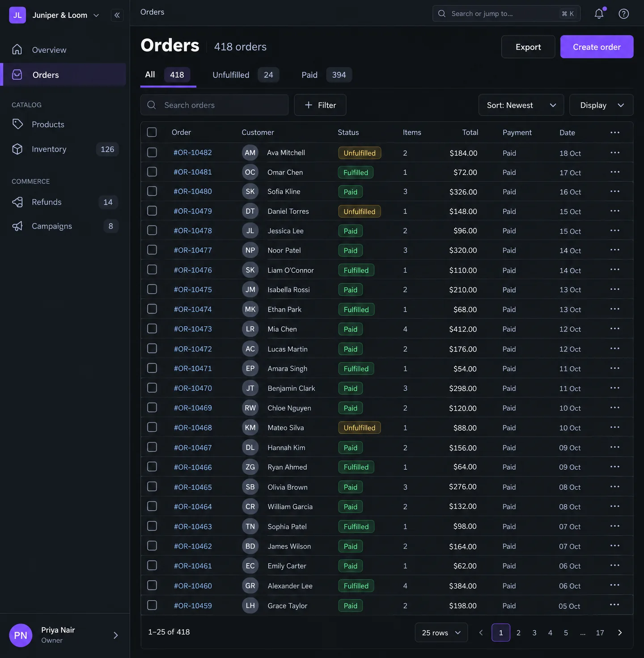
Task: Check the box for order #OR-10466
Action: coord(152,467)
